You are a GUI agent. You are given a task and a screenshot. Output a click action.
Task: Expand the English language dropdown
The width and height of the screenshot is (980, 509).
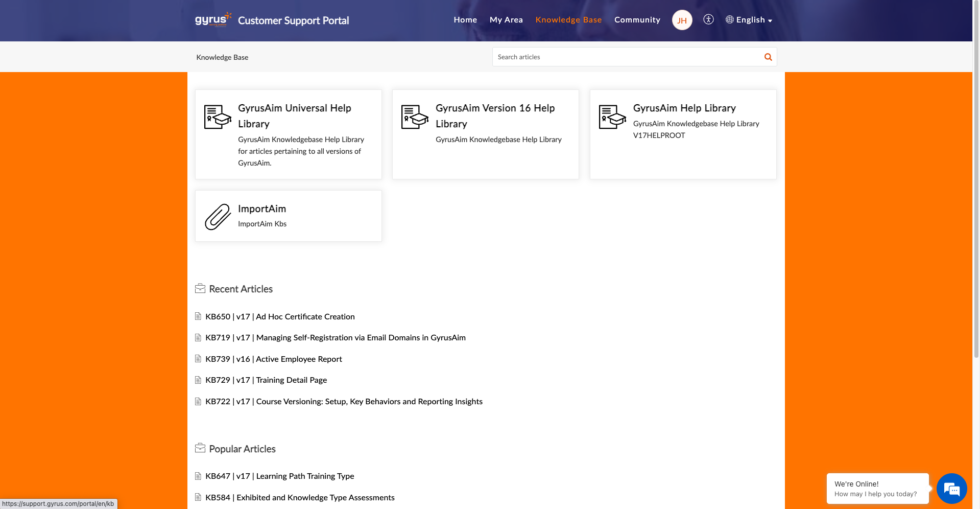(x=749, y=20)
